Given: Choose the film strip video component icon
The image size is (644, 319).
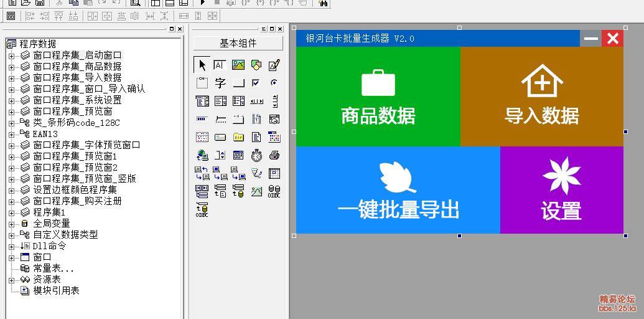Looking at the screenshot, I should [x=256, y=119].
